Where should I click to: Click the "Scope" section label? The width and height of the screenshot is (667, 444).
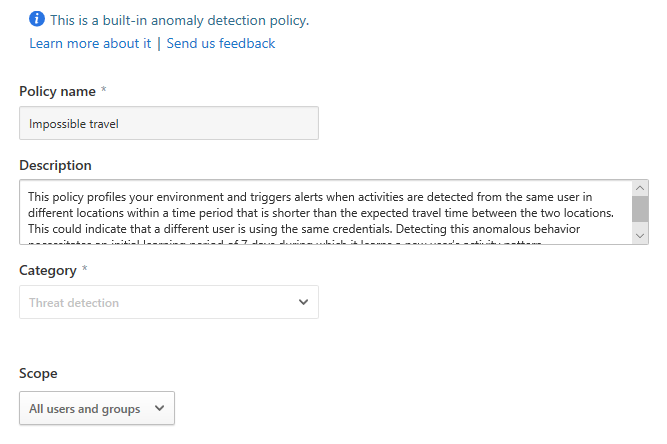38,373
